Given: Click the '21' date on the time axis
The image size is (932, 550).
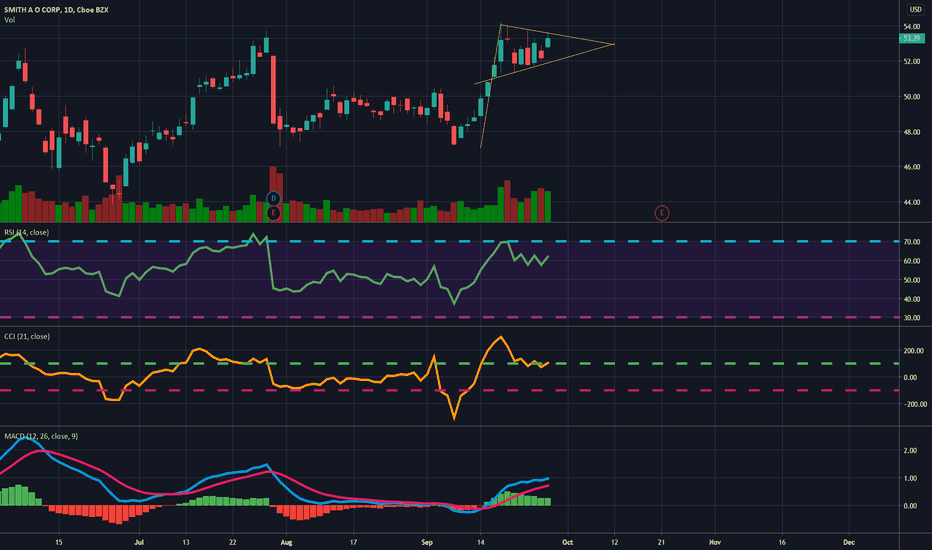Looking at the screenshot, I should point(662,542).
